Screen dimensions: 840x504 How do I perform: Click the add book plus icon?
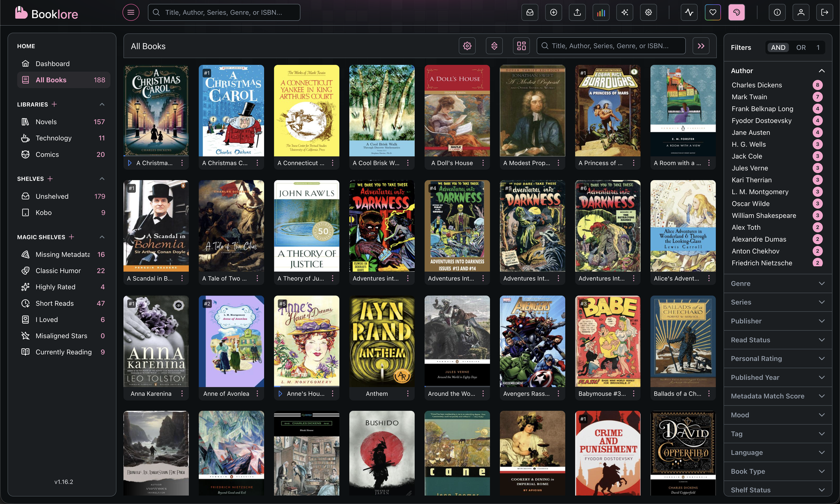click(553, 12)
